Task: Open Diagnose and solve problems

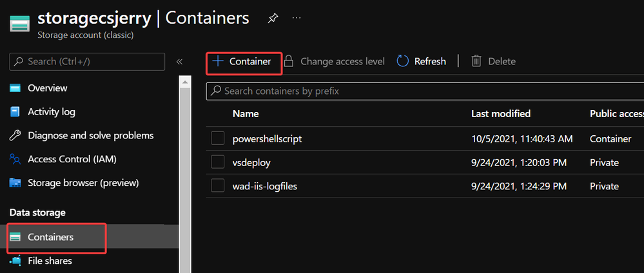Action: 91,135
